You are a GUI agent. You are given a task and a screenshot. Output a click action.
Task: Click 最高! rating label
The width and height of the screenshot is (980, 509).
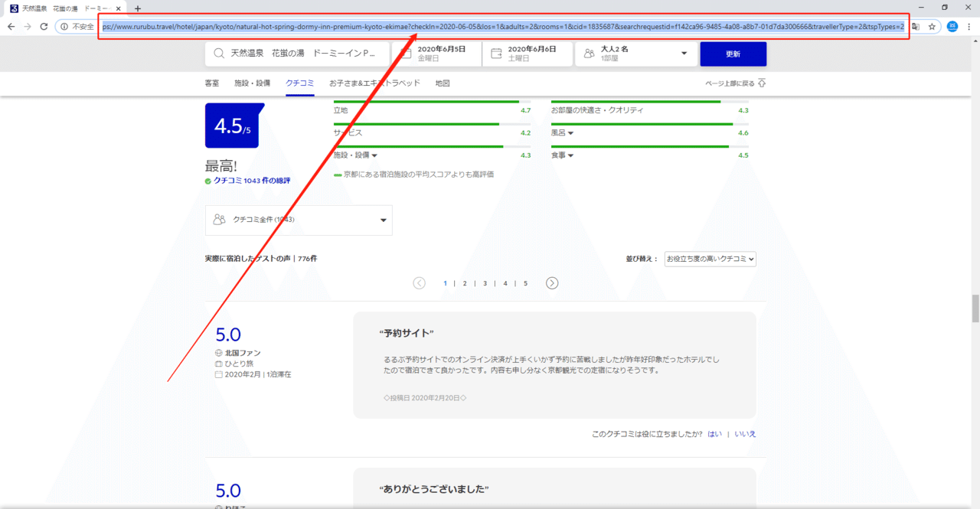click(221, 165)
